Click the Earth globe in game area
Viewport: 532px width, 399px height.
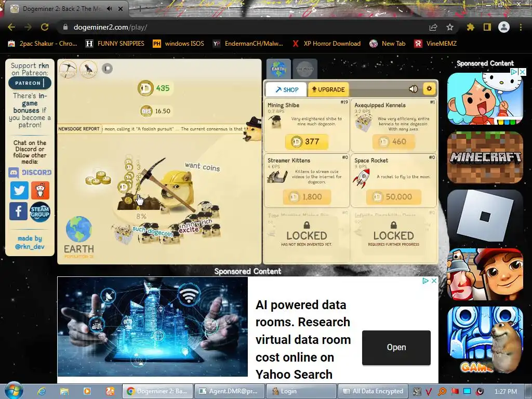pos(79,229)
